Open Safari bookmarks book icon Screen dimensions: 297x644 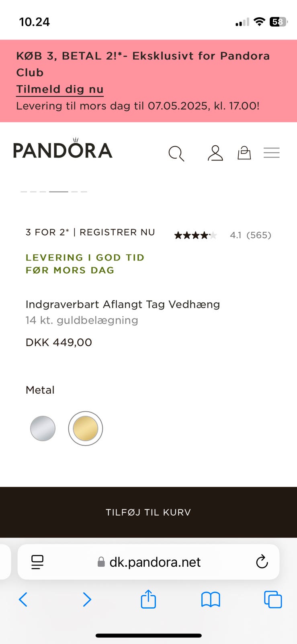[211, 599]
